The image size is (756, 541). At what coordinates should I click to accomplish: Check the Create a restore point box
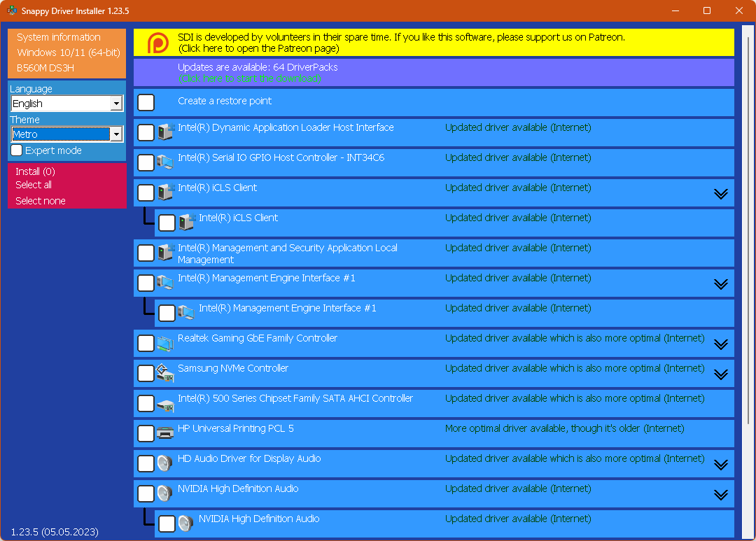click(146, 103)
